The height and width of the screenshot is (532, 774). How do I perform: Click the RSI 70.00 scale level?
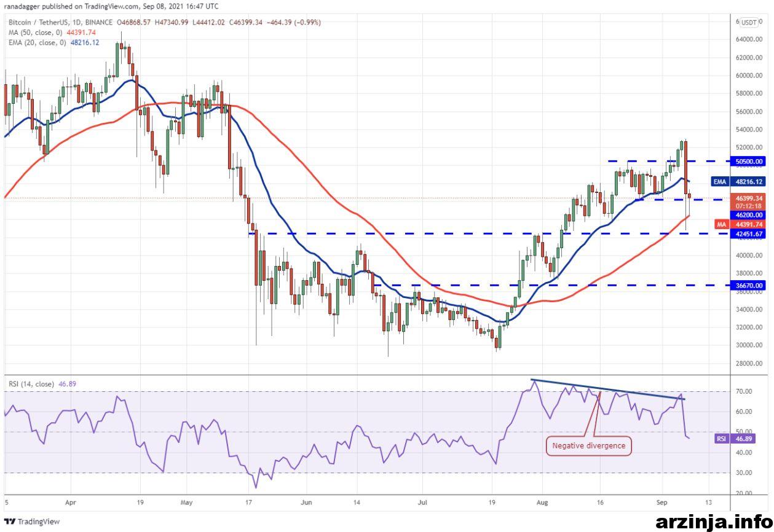pos(744,391)
